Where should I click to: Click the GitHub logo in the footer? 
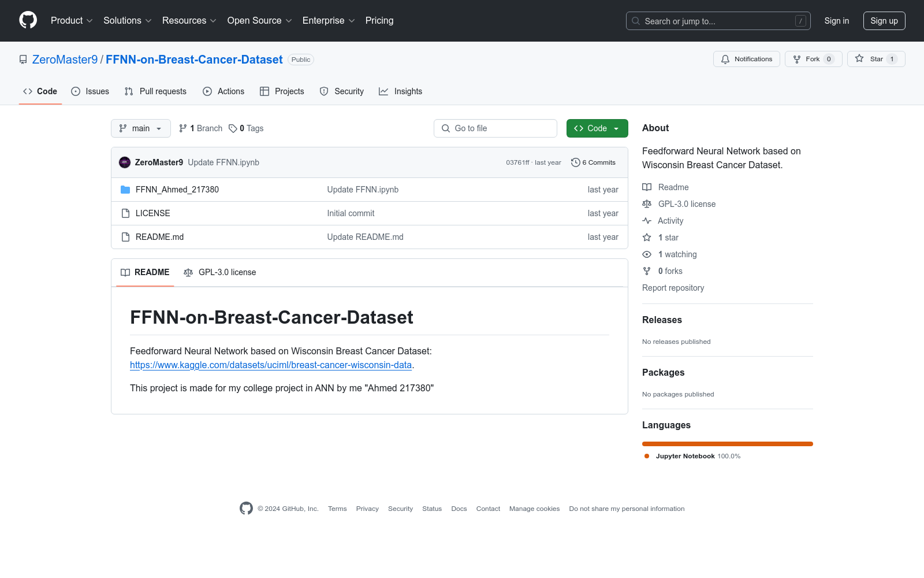point(246,508)
